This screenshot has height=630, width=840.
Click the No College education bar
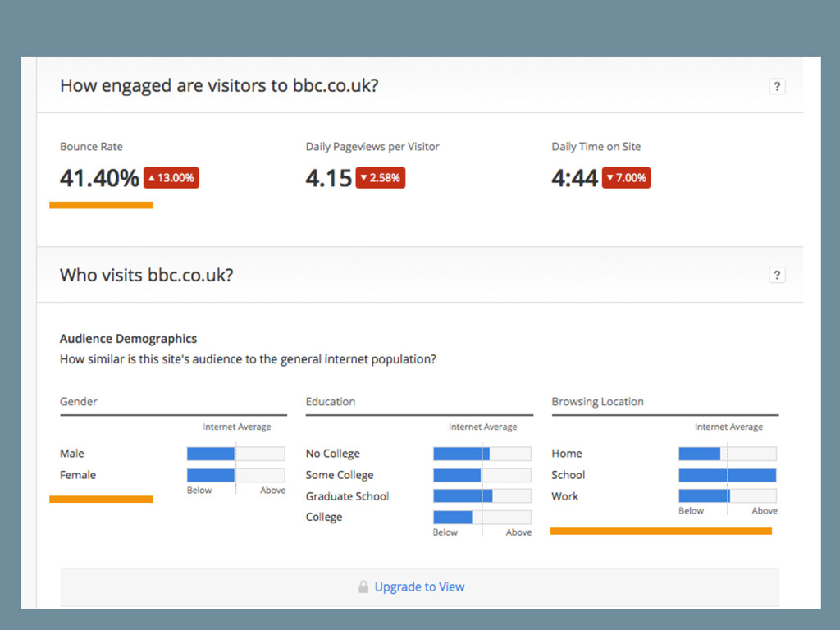pyautogui.click(x=482, y=454)
